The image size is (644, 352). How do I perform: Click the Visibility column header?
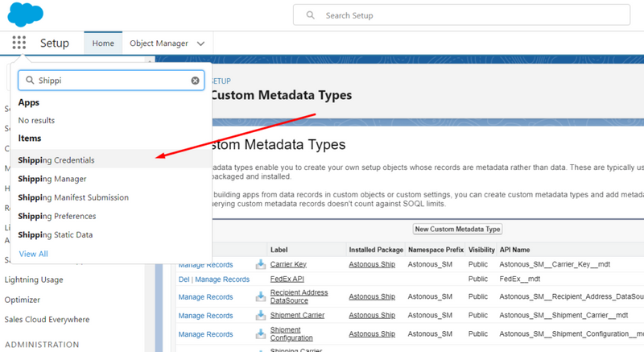pos(481,250)
